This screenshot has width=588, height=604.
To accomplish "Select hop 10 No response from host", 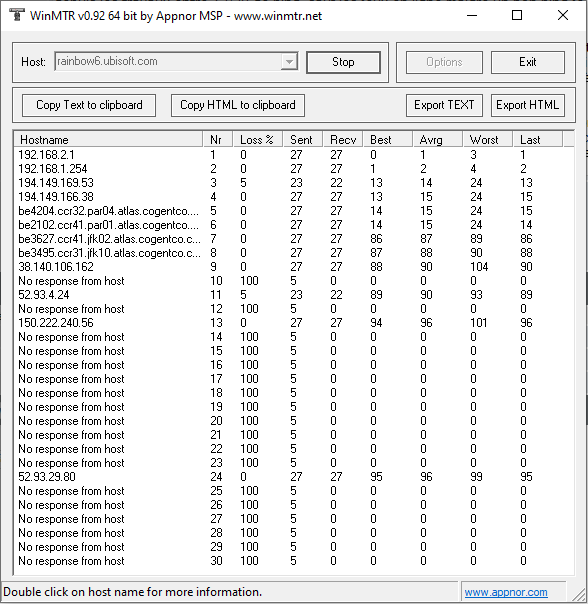I will point(294,281).
